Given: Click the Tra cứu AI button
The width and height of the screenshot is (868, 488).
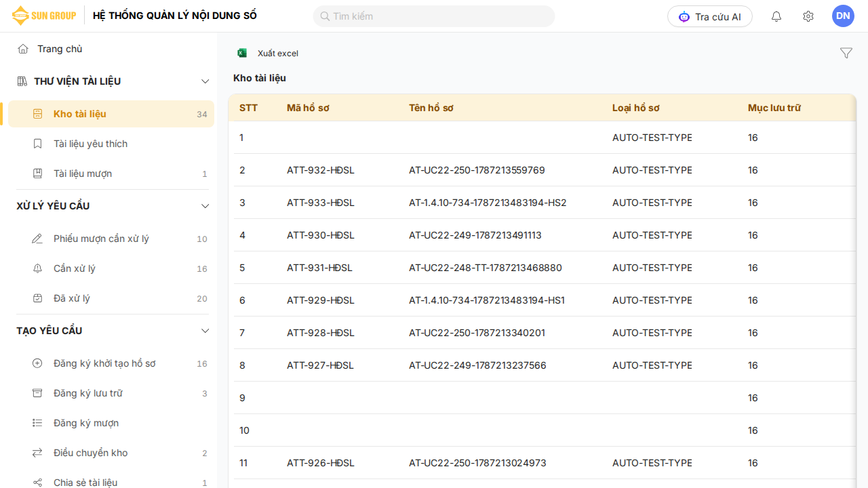Looking at the screenshot, I should click(710, 16).
